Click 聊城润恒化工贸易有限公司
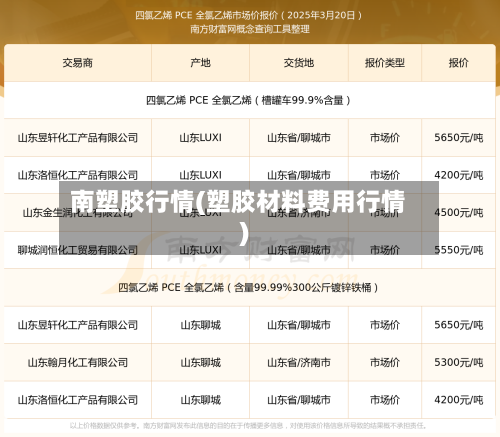Viewport: 500px width, 437px height. (x=78, y=250)
